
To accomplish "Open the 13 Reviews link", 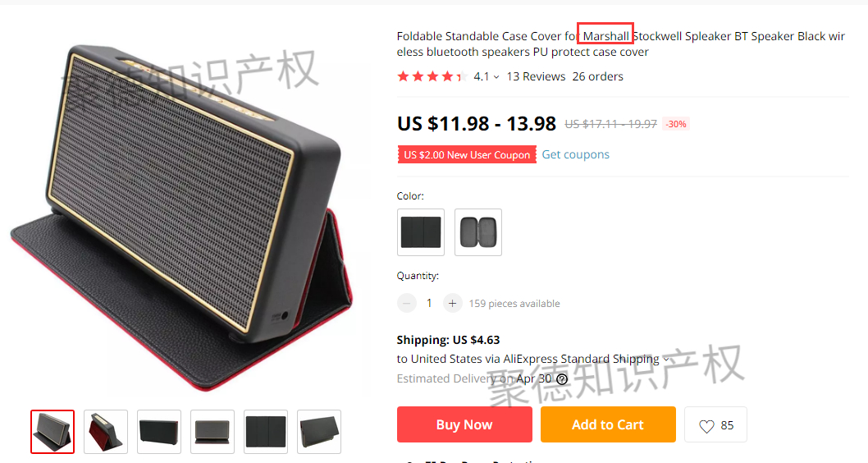I will click(x=536, y=76).
